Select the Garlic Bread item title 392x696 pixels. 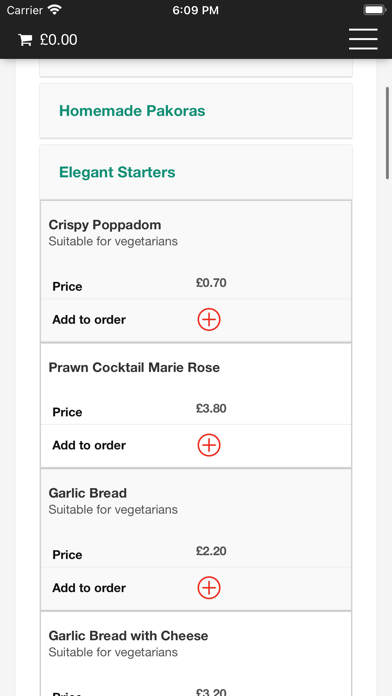(x=87, y=493)
